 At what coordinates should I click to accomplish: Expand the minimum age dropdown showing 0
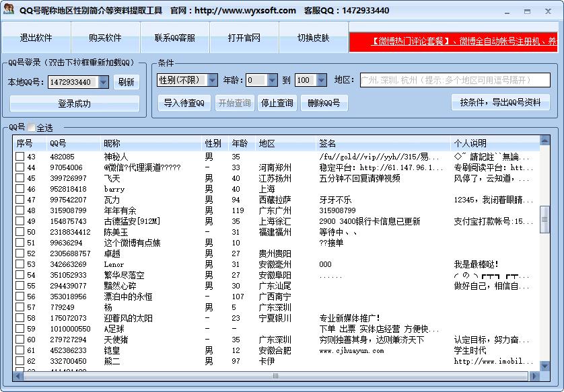[x=273, y=80]
